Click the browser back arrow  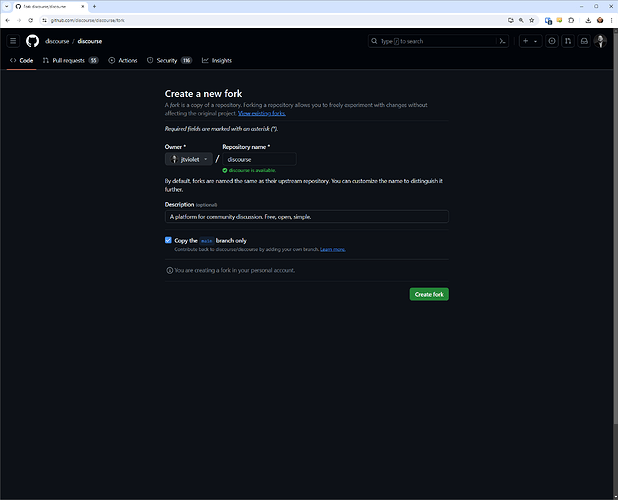8,20
